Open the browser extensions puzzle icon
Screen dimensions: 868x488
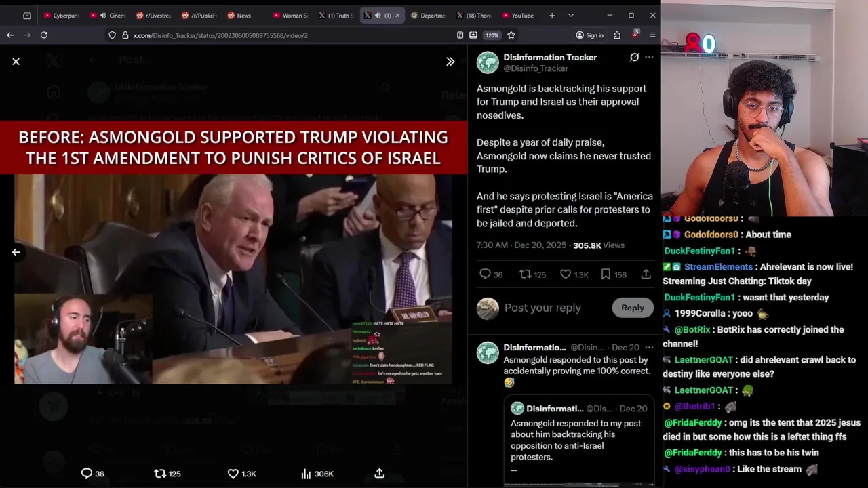[x=617, y=35]
